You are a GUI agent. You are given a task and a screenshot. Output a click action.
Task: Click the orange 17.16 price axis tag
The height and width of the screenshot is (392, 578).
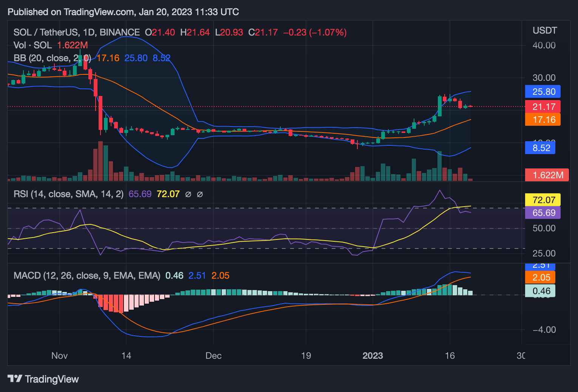point(543,120)
